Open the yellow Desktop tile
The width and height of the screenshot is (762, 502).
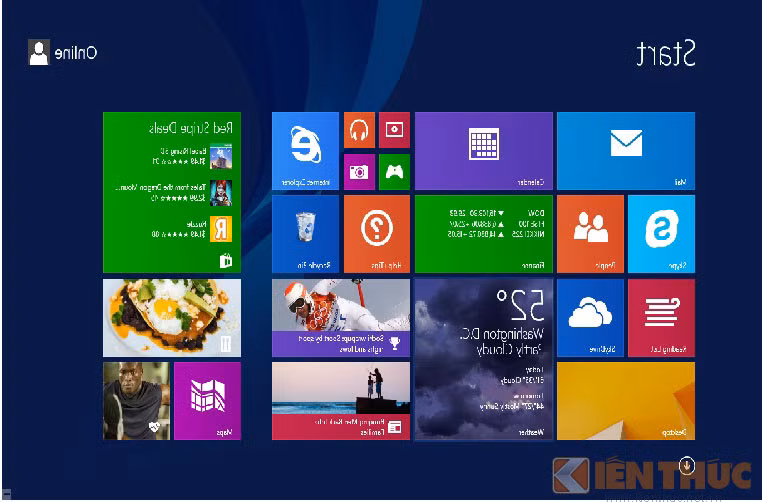click(625, 400)
